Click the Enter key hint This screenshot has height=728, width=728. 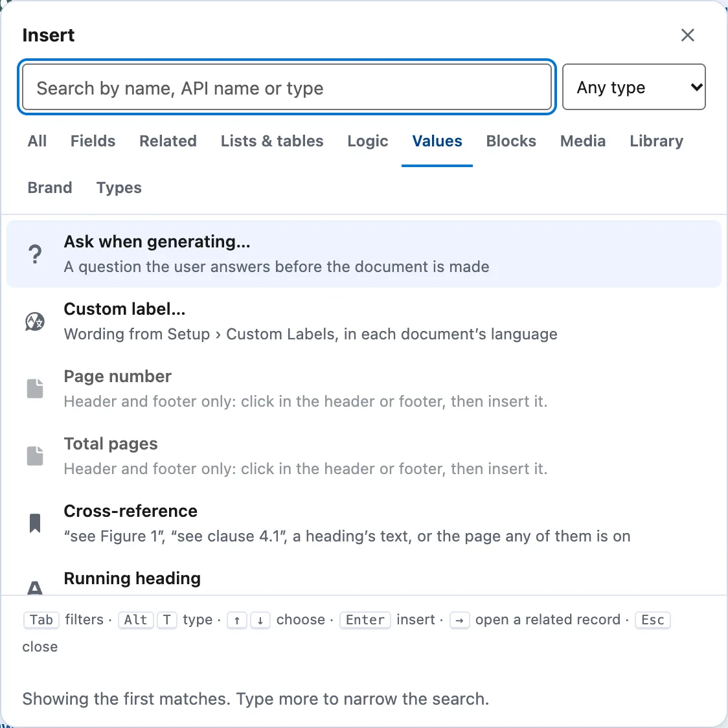coord(365,620)
